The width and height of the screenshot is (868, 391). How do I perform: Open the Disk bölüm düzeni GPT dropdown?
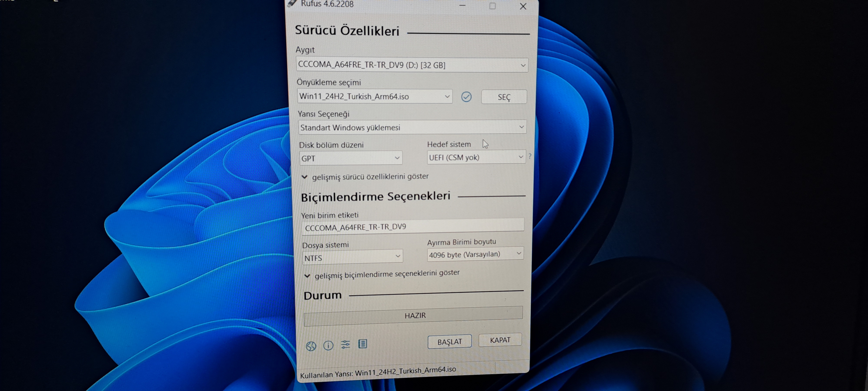351,158
